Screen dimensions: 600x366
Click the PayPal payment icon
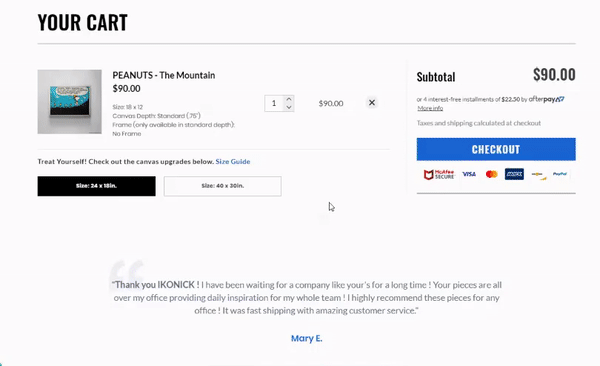pyautogui.click(x=559, y=174)
